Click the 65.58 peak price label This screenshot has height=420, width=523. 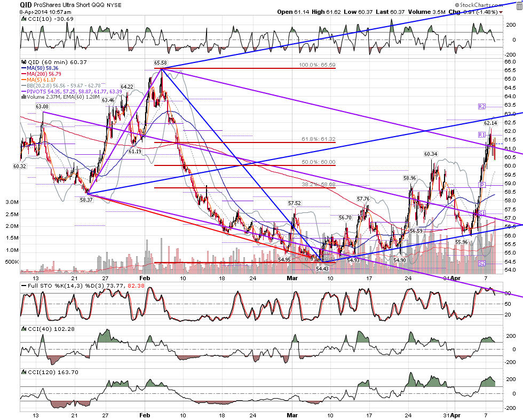161,63
